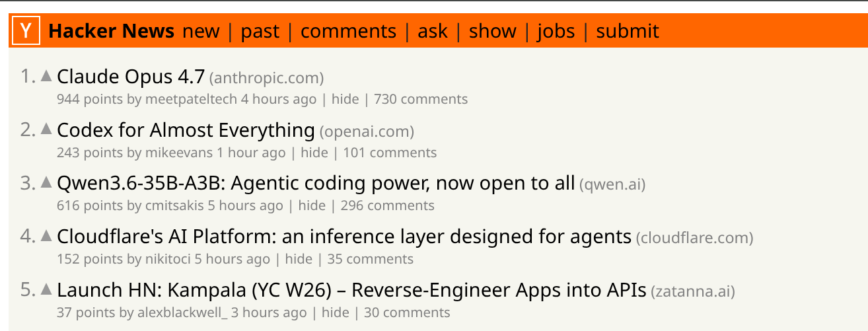The height and width of the screenshot is (331, 868).
Task: Upvote the Claude Opus 4.7 story
Action: tap(46, 76)
